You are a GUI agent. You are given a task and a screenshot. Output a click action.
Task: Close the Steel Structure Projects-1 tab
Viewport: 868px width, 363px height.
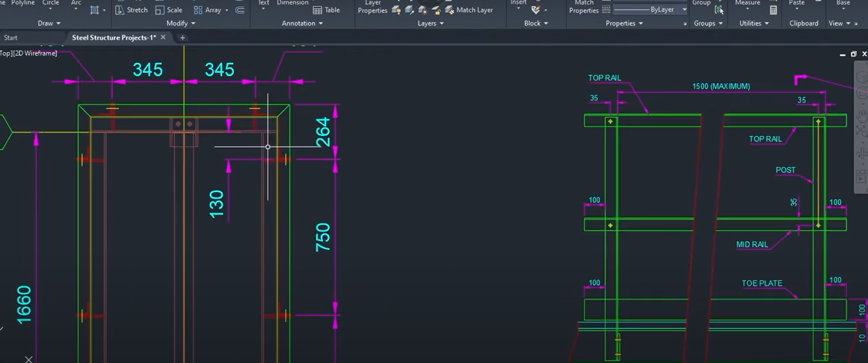[163, 38]
